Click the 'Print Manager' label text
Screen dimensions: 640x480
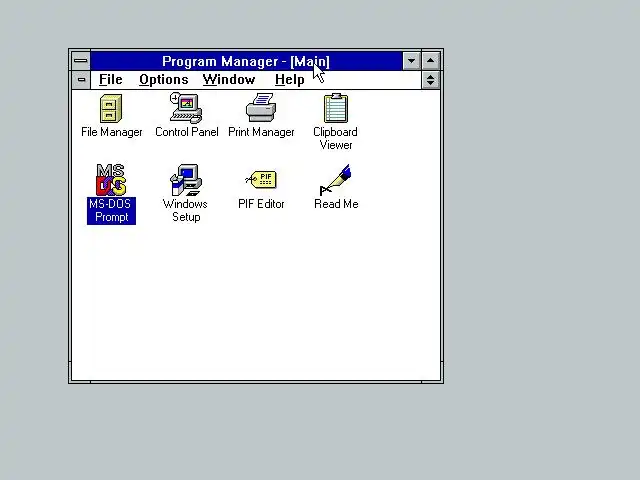click(261, 132)
